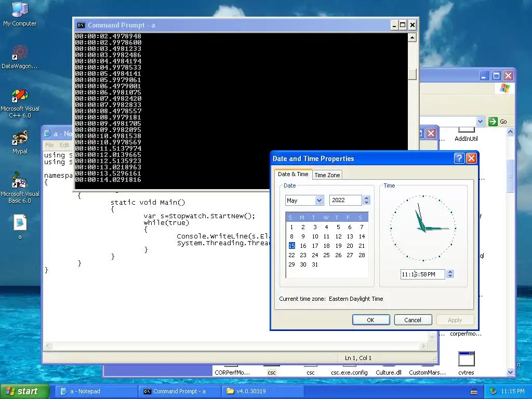Increase time with the up spinner arrow
The height and width of the screenshot is (399, 532).
tap(450, 272)
